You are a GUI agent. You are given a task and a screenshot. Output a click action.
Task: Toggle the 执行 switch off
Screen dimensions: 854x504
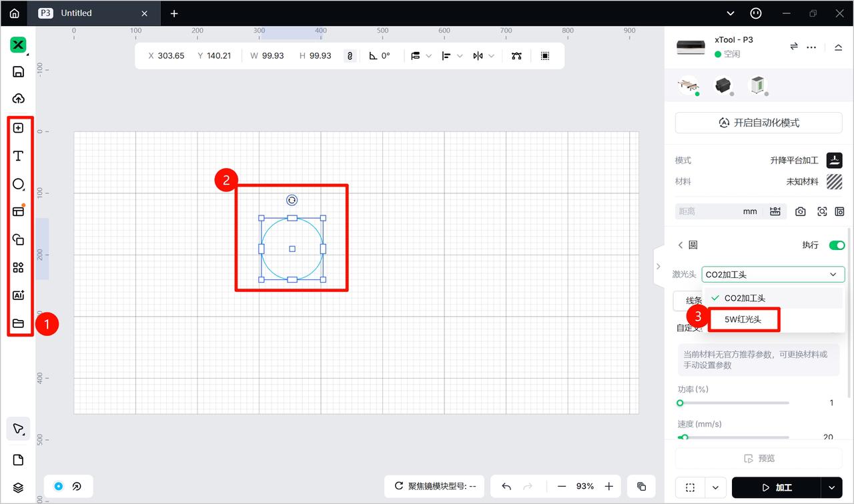click(836, 245)
